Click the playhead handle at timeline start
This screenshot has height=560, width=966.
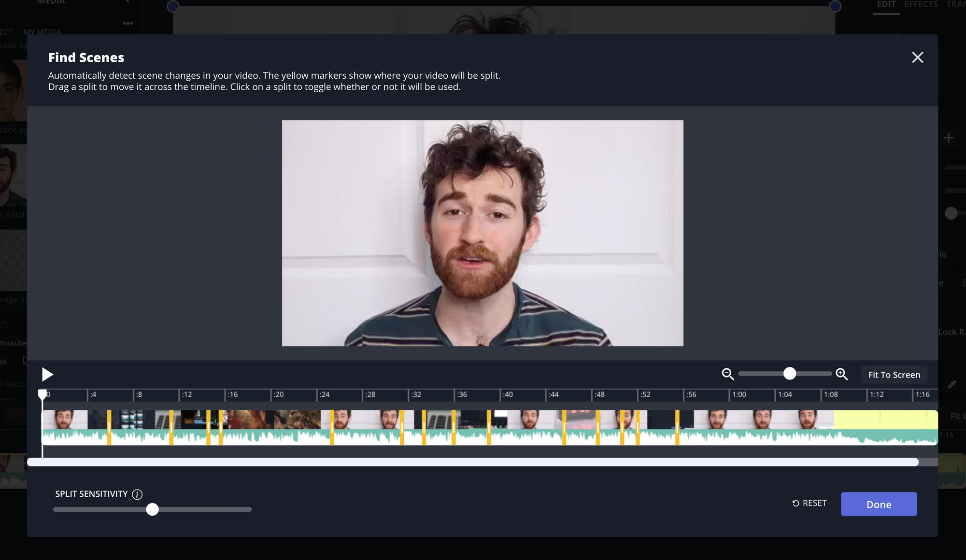[43, 394]
